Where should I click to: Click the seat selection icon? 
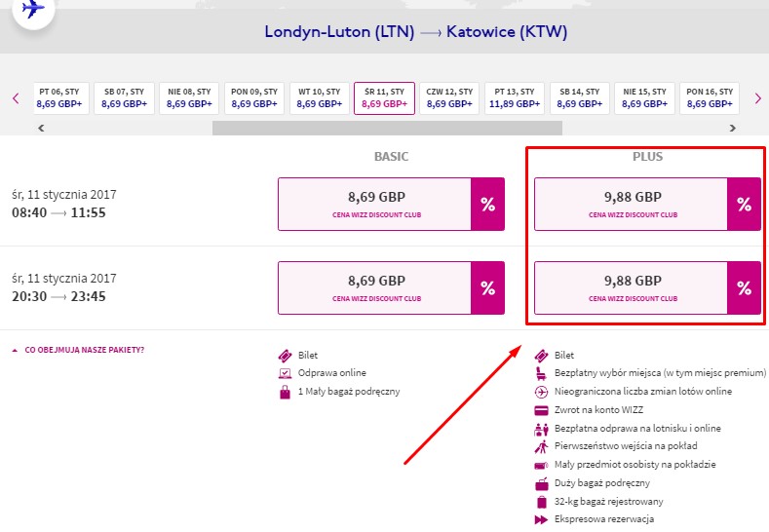541,373
